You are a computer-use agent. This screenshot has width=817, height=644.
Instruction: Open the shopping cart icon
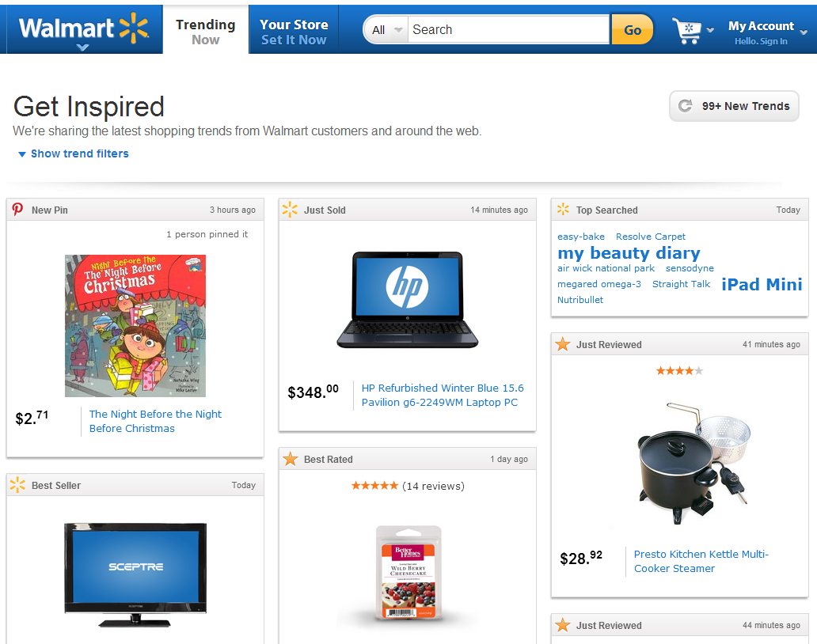pos(686,31)
